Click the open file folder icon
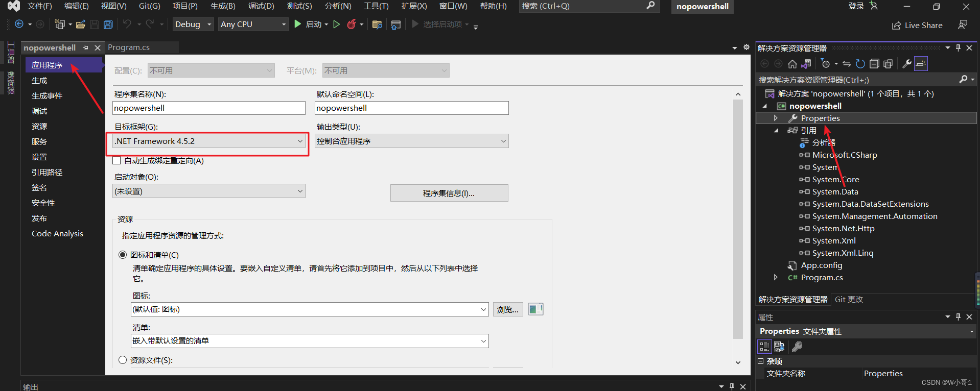 point(80,24)
